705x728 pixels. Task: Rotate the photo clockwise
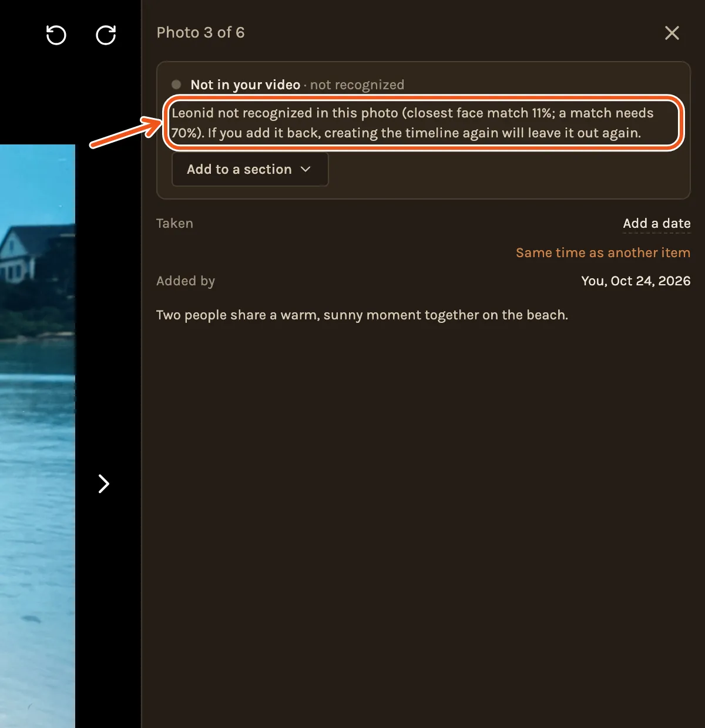(106, 35)
